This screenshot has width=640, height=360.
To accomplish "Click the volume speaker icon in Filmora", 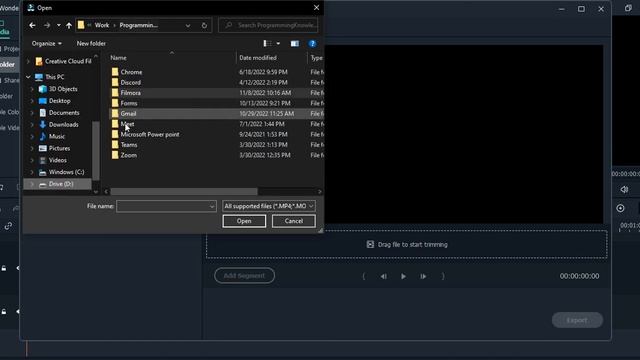I will point(624,189).
